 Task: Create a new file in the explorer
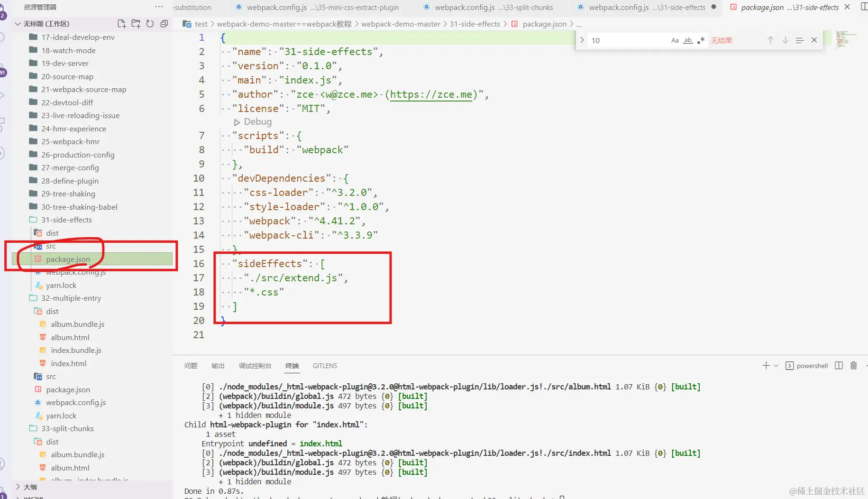point(121,24)
